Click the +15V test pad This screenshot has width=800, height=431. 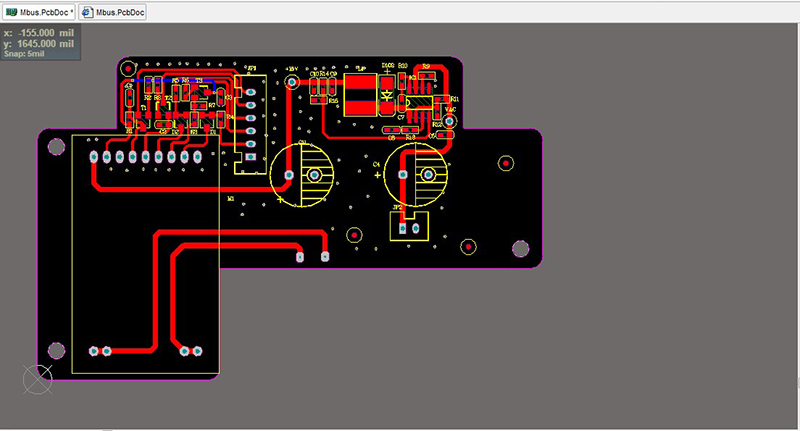tap(292, 82)
